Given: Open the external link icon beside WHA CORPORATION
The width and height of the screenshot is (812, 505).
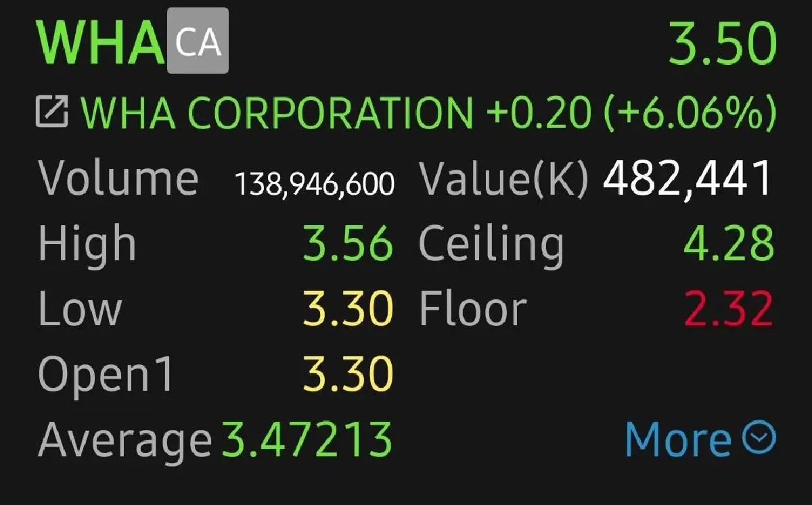Looking at the screenshot, I should 52,113.
